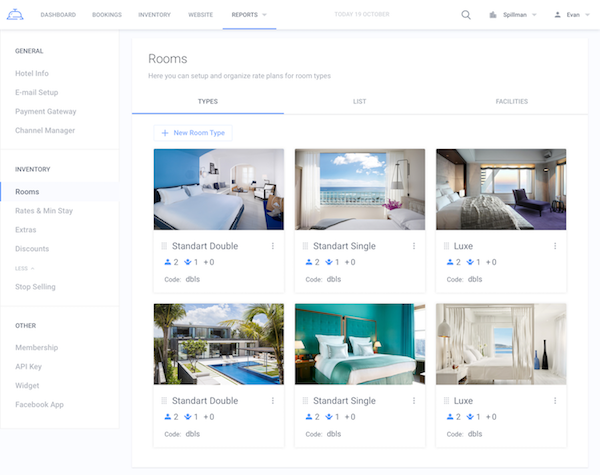Image resolution: width=600 pixels, height=475 pixels.
Task: Click the top Luxe room thumbnail
Action: point(501,189)
